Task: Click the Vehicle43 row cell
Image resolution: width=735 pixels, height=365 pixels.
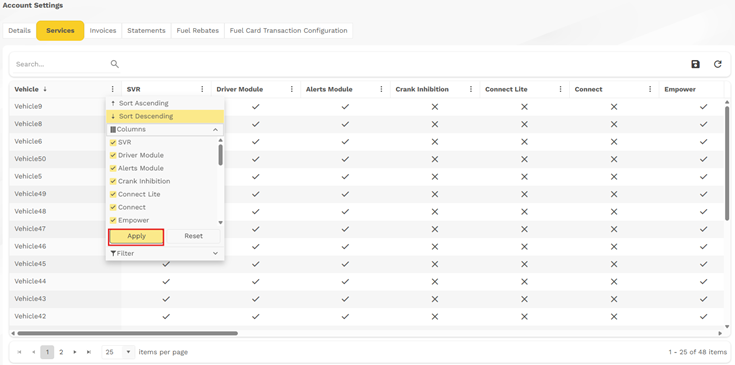Action: [x=65, y=299]
